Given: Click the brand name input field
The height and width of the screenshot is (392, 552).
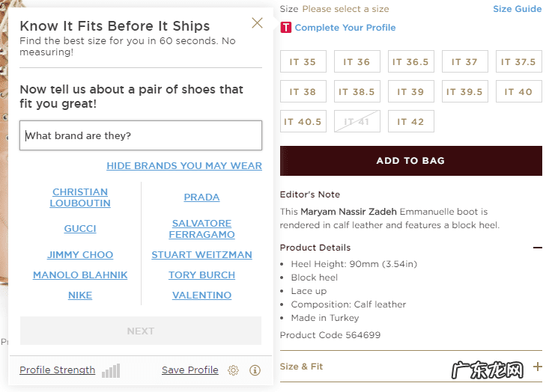Looking at the screenshot, I should [x=141, y=135].
